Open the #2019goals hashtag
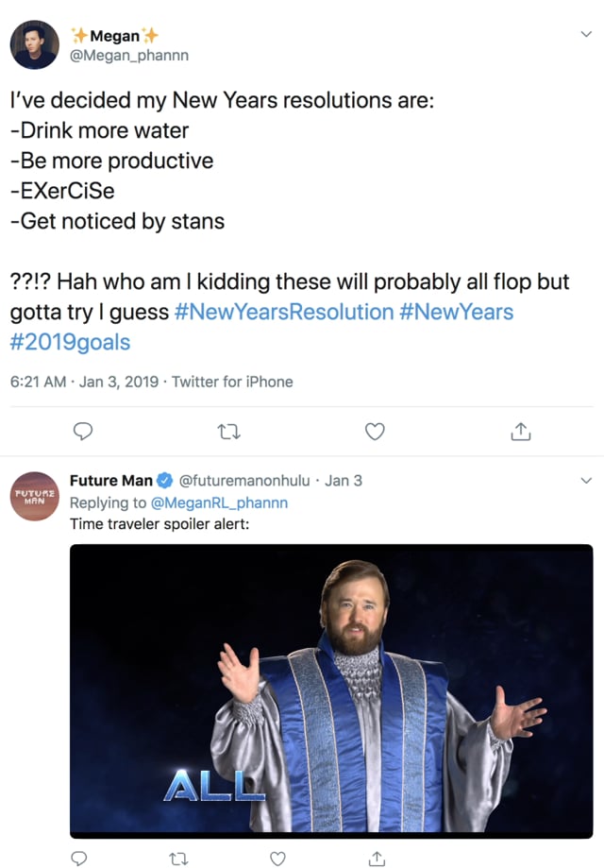Image resolution: width=604 pixels, height=868 pixels. pyautogui.click(x=70, y=341)
